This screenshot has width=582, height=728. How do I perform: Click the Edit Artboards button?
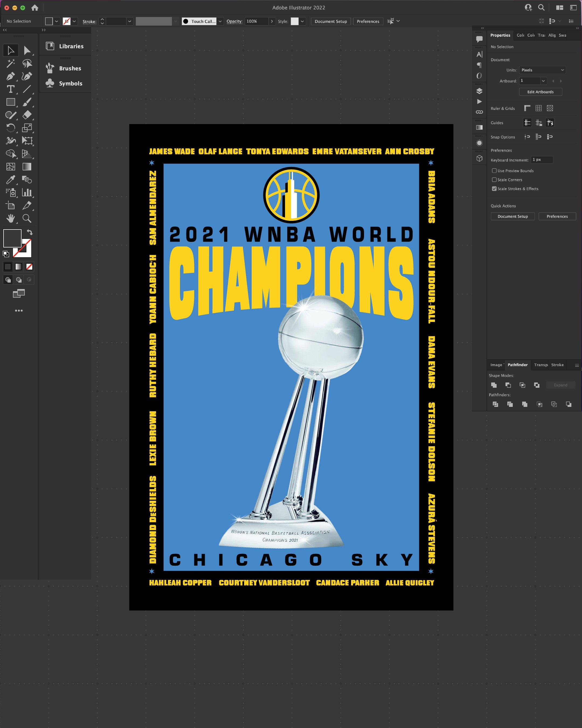[x=541, y=92]
